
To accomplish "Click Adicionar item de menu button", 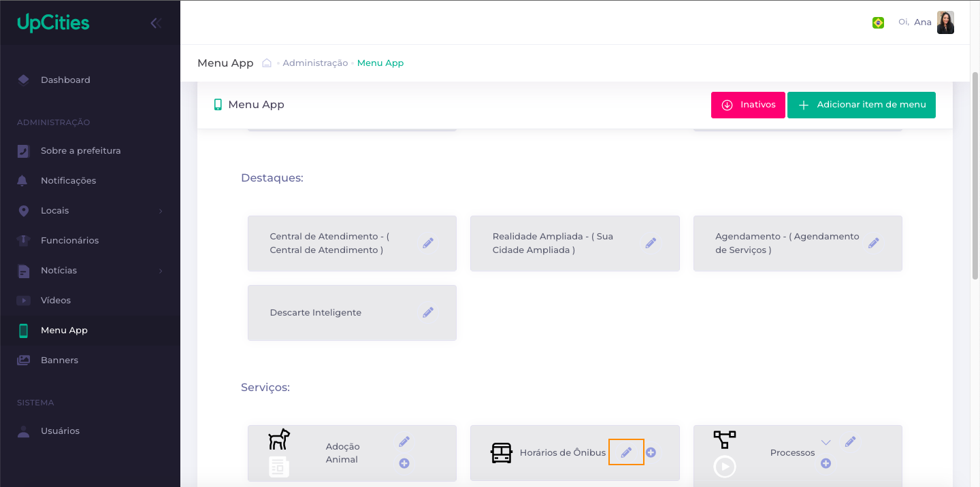I will coord(862,105).
